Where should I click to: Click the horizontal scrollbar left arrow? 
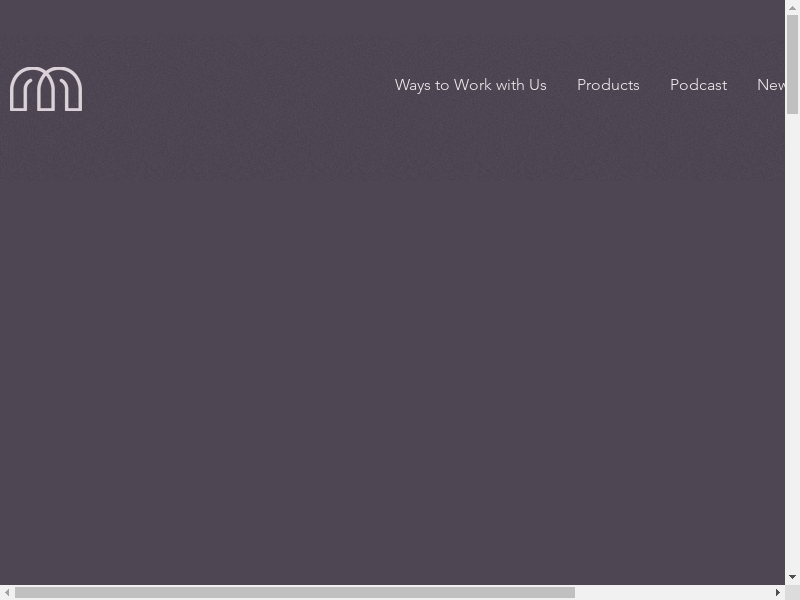pos(7,592)
